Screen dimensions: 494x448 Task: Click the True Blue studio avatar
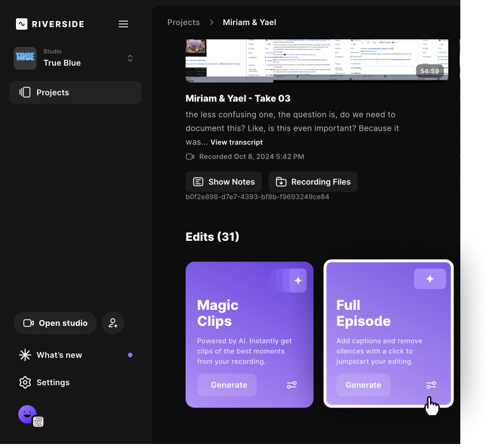click(25, 58)
